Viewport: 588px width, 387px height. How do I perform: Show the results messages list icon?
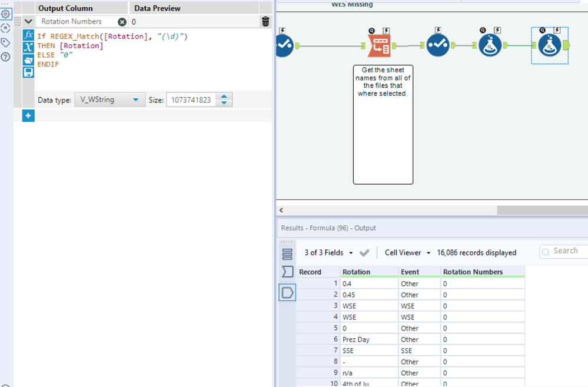pyautogui.click(x=287, y=254)
